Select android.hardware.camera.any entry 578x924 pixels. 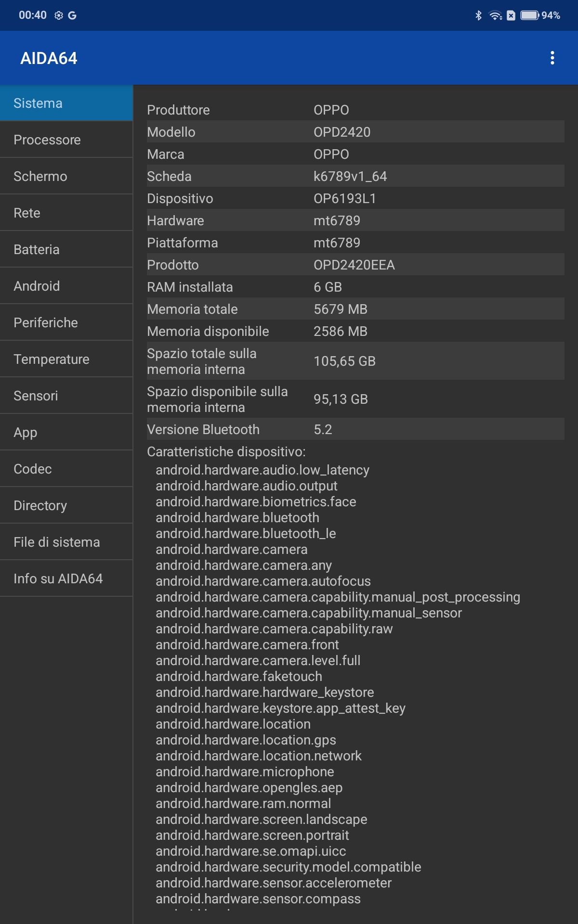[x=244, y=565]
